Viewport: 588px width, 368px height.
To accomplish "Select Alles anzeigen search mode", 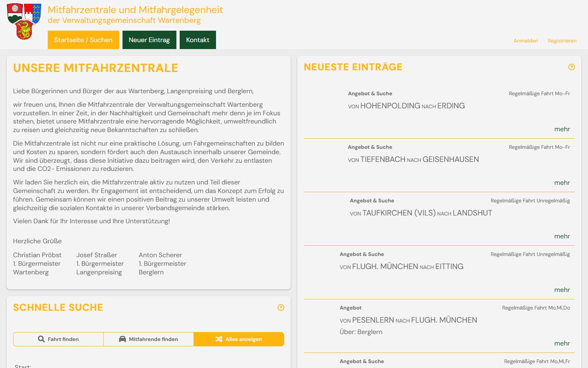I will [x=239, y=339].
